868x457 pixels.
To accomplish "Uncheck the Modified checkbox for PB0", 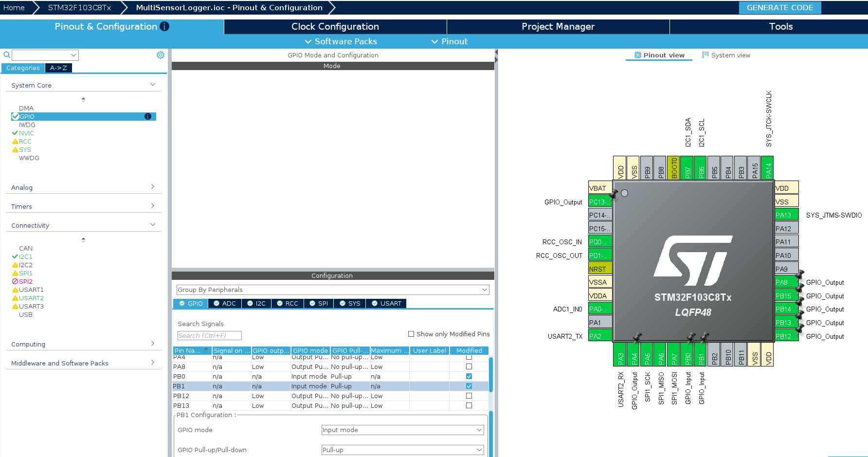I will (x=469, y=376).
